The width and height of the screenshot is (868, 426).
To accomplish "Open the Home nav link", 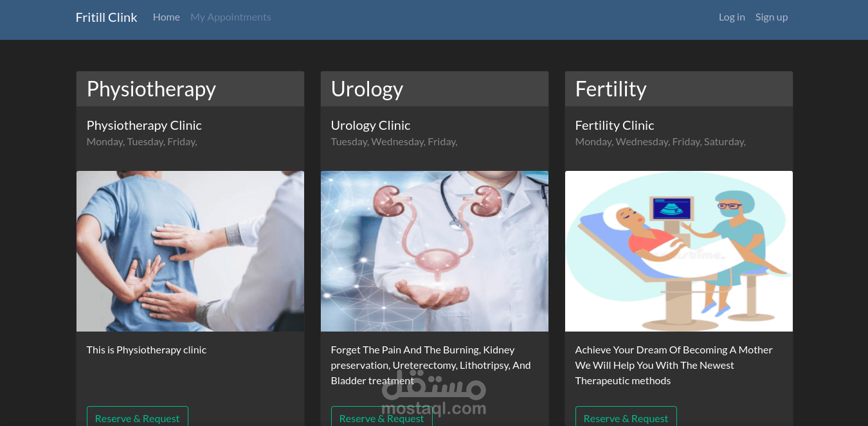I will 166,17.
